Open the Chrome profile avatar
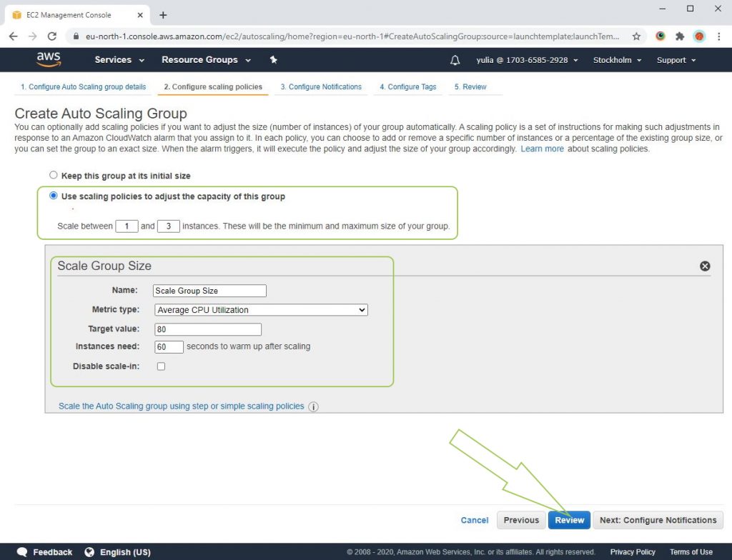Image resolution: width=732 pixels, height=560 pixels. point(699,36)
